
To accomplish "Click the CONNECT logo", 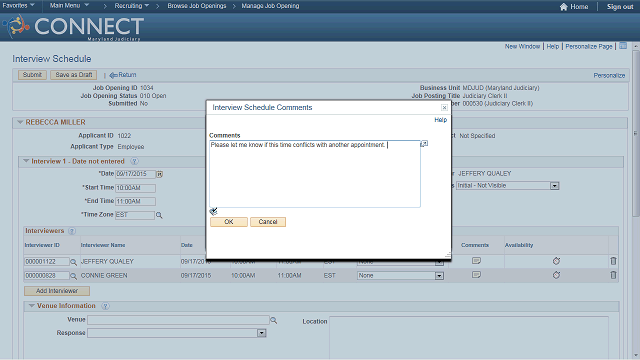I will pyautogui.click(x=74, y=27).
